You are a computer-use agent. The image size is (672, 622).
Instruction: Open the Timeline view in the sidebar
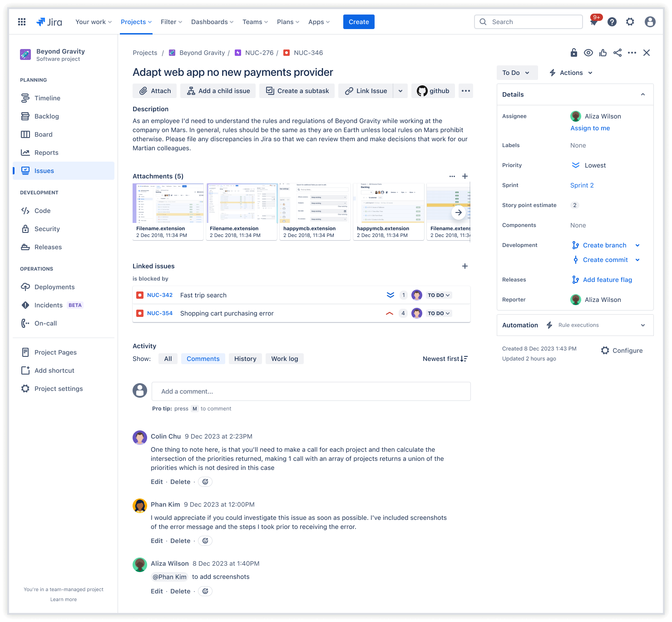(47, 98)
